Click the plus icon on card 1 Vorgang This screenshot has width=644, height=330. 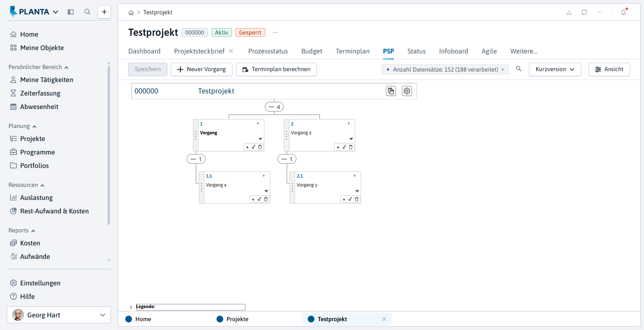247,147
